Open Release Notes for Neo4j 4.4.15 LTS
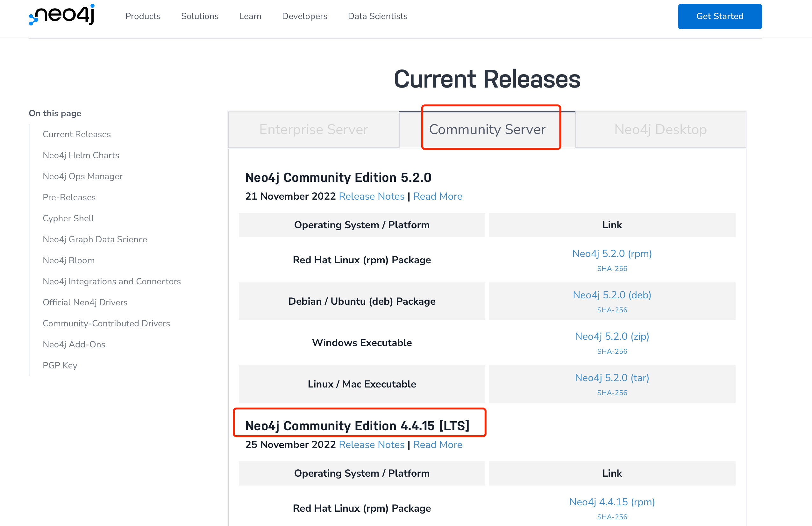 point(372,444)
